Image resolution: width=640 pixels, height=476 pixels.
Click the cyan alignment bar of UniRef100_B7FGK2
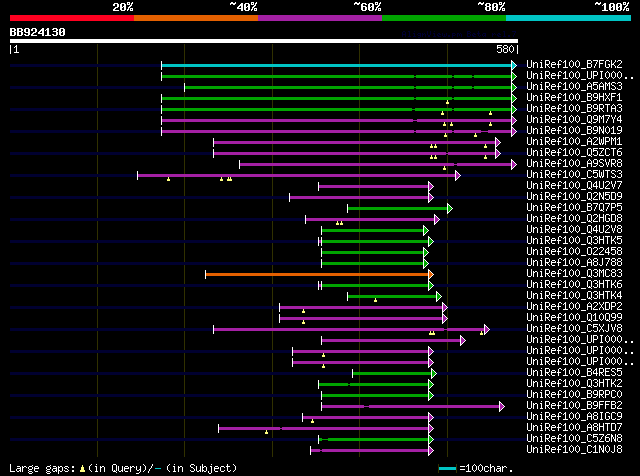tap(336, 65)
